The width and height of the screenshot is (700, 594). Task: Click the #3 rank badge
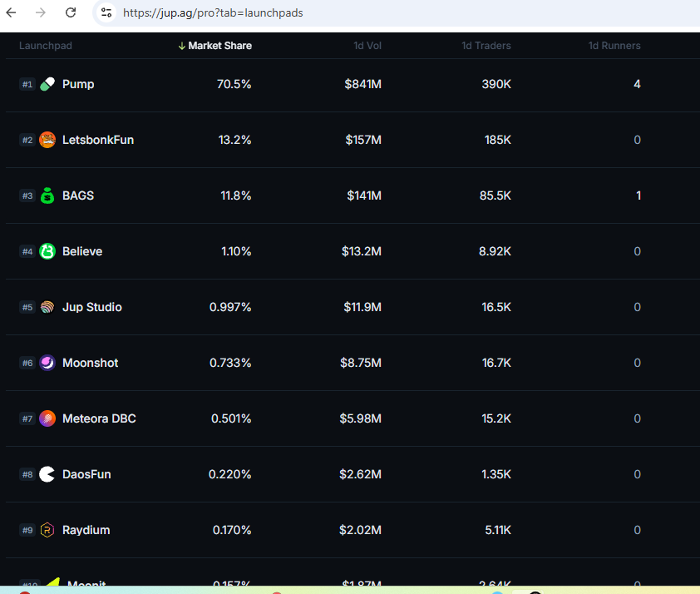[27, 196]
